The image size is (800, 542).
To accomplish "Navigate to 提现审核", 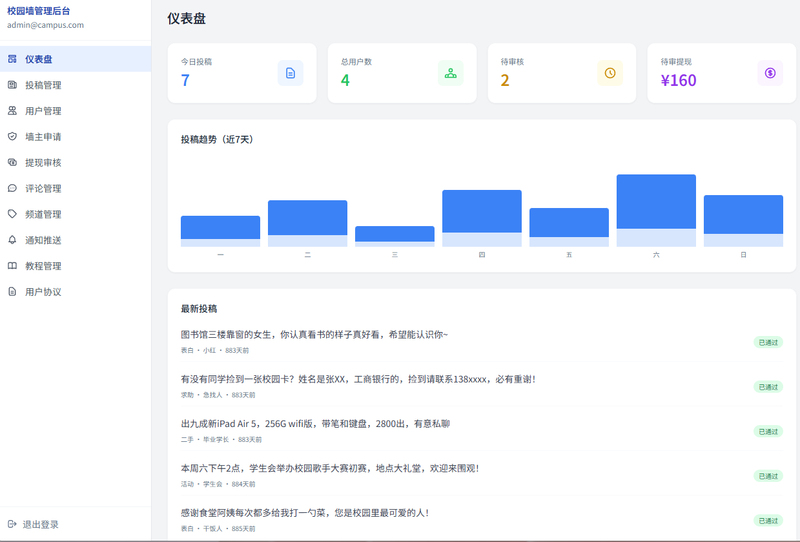I will (x=76, y=162).
